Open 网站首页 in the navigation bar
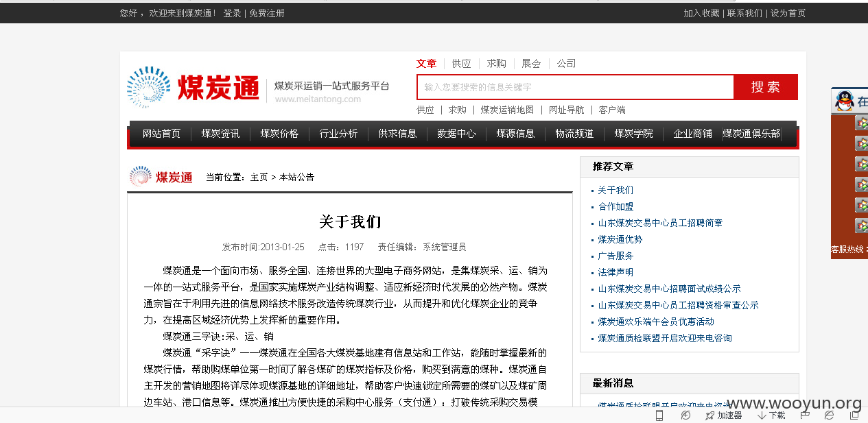This screenshot has width=868, height=423. (x=161, y=134)
